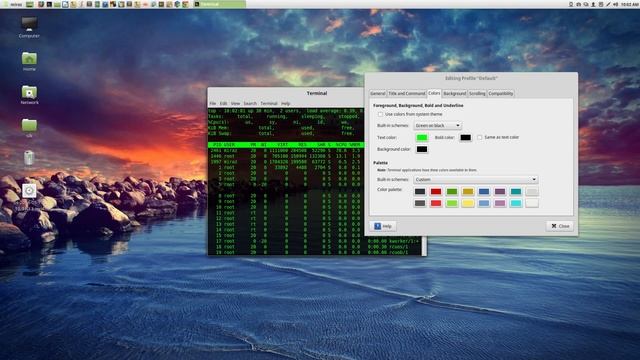Viewport: 640px width, 360px height.
Task: Open the Terminal window Help menu
Action: coord(286,104)
